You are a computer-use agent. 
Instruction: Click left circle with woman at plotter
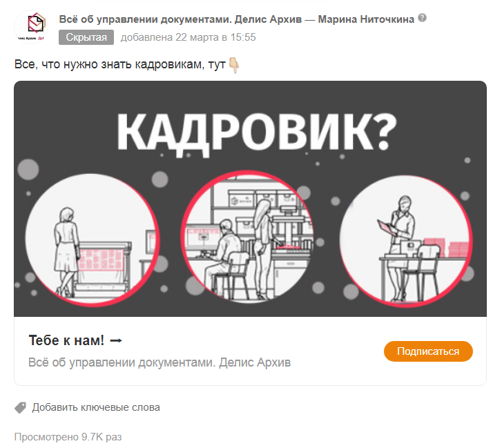[93, 240]
